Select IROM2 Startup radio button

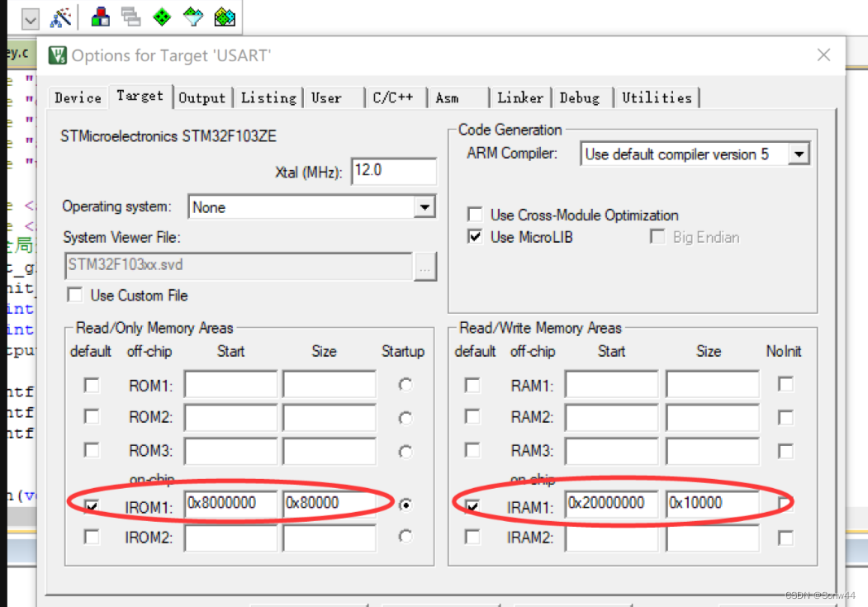click(x=406, y=536)
